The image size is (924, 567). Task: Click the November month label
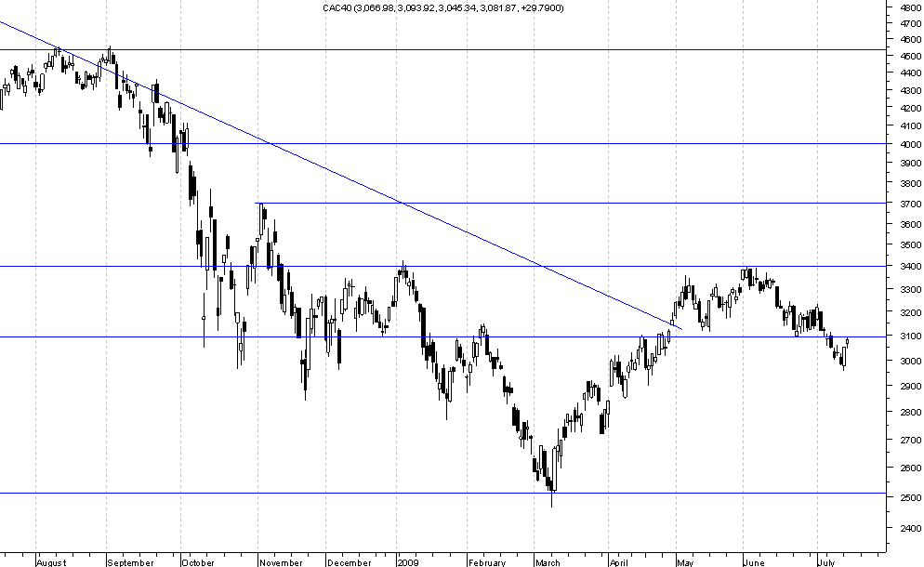(281, 562)
